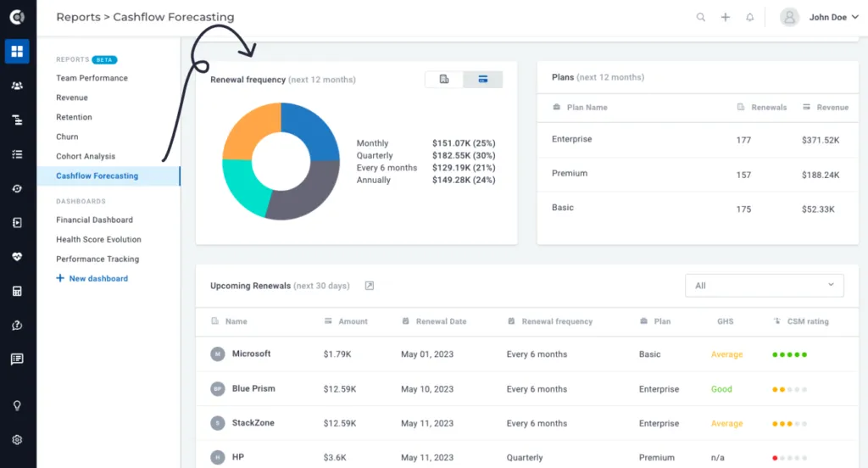
Task: Open the help question bubble icon
Action: pyautogui.click(x=17, y=325)
